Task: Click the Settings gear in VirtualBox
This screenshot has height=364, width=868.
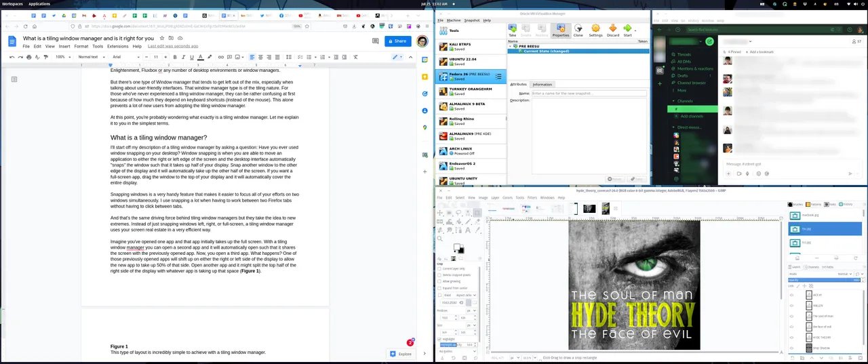Action: [595, 29]
